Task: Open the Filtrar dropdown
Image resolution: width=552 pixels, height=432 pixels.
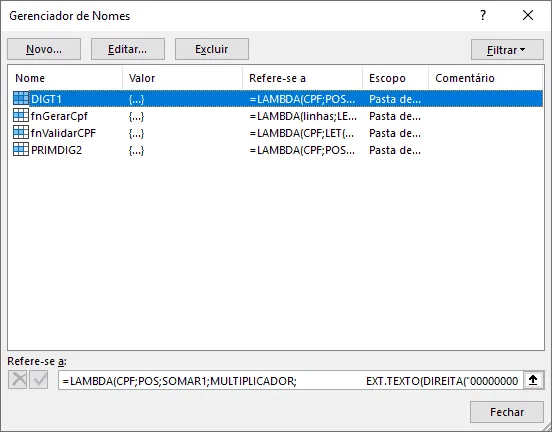Action: click(x=507, y=50)
